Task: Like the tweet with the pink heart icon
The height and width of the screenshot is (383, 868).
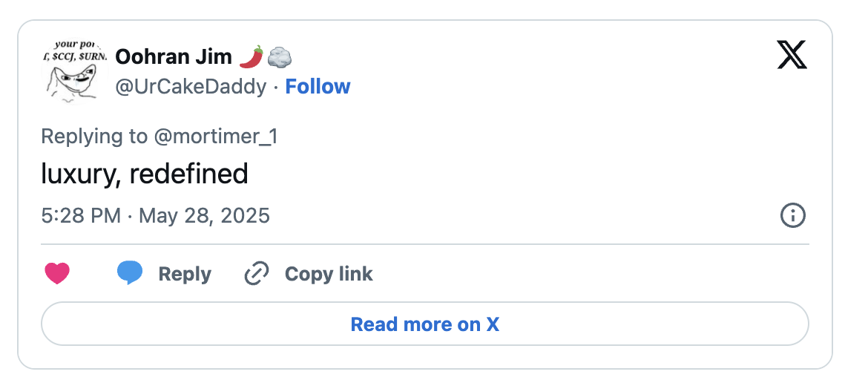Action: 57,273
